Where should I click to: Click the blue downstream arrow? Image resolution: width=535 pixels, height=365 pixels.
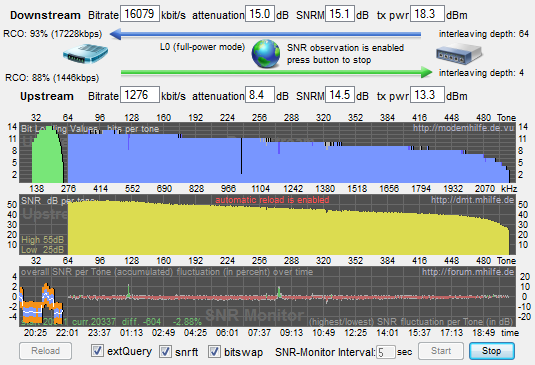point(265,34)
